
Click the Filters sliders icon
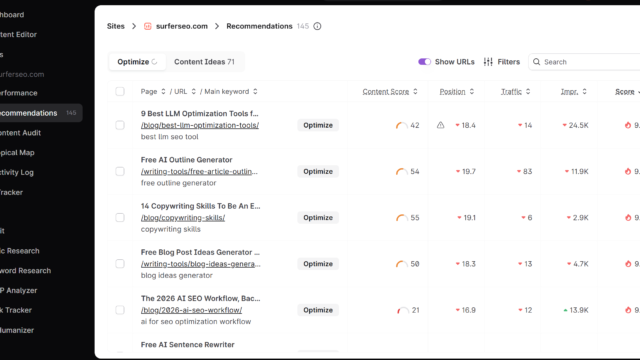tap(488, 62)
